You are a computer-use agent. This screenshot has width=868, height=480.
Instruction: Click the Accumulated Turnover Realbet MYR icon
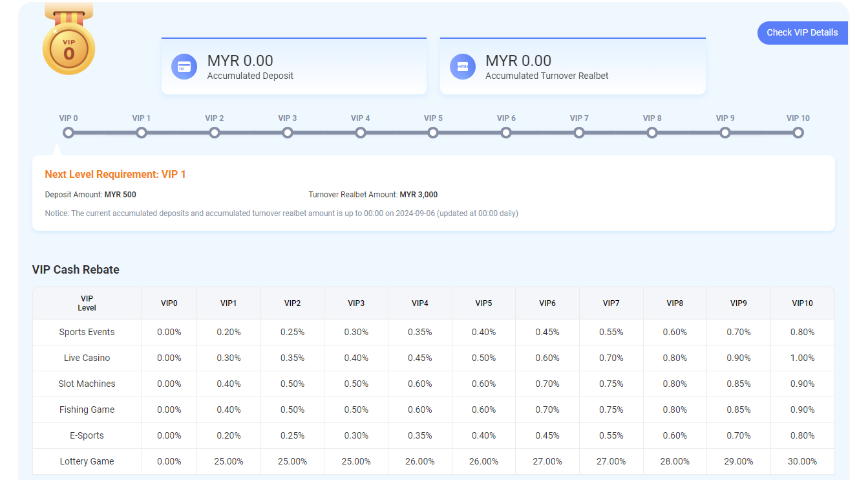[463, 67]
